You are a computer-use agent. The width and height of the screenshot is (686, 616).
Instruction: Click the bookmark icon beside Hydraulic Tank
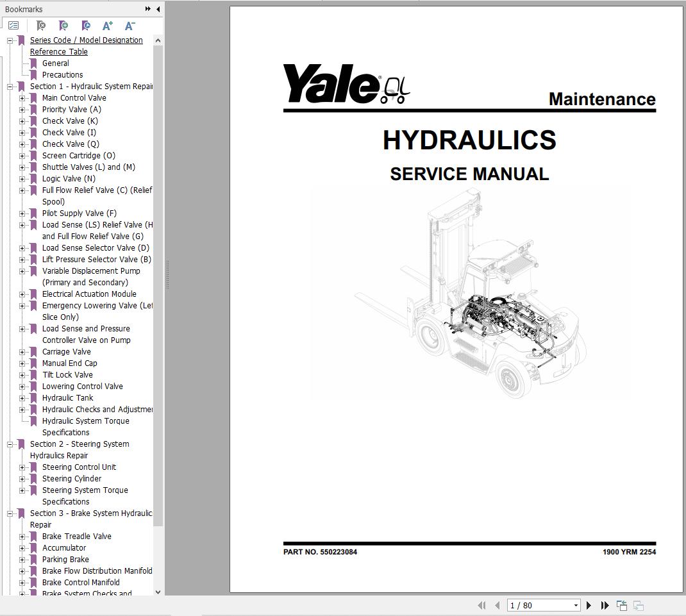pos(33,398)
